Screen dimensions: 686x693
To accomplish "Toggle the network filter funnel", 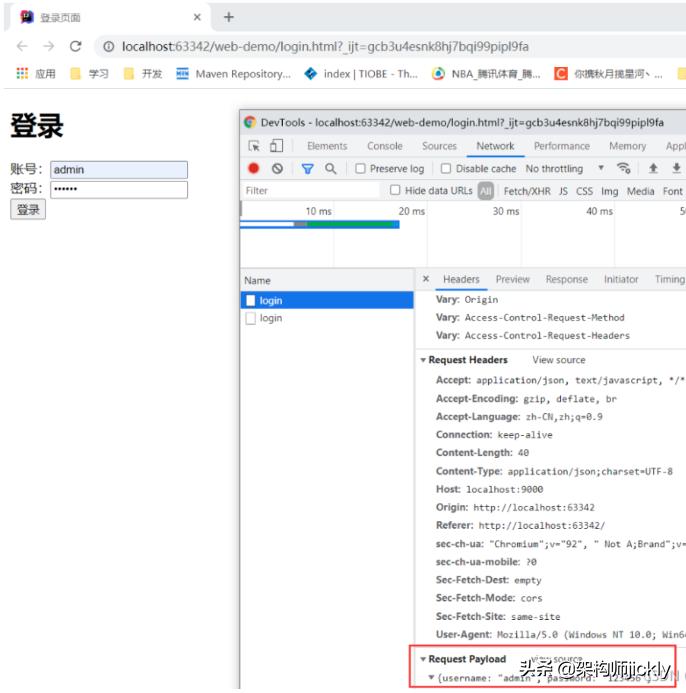I will coord(308,168).
